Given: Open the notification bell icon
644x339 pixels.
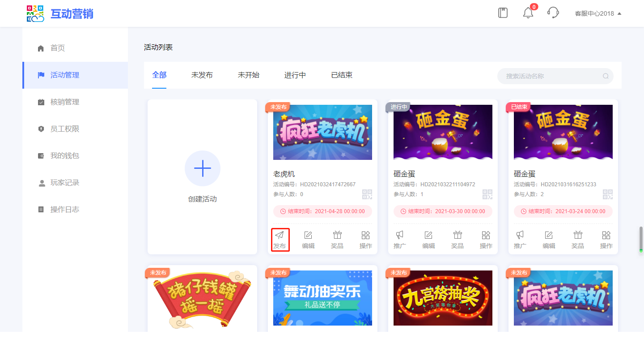Looking at the screenshot, I should click(x=528, y=13).
